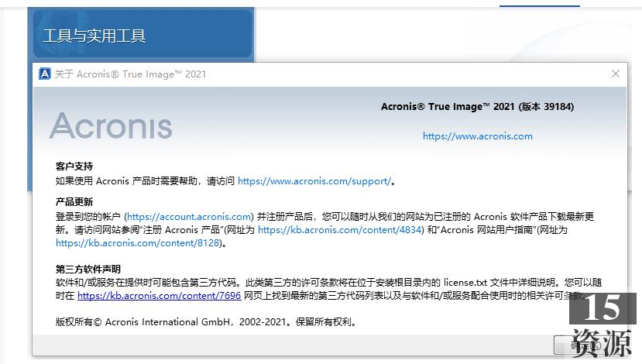
Task: Click the 客户支持 heading
Action: pos(74,167)
